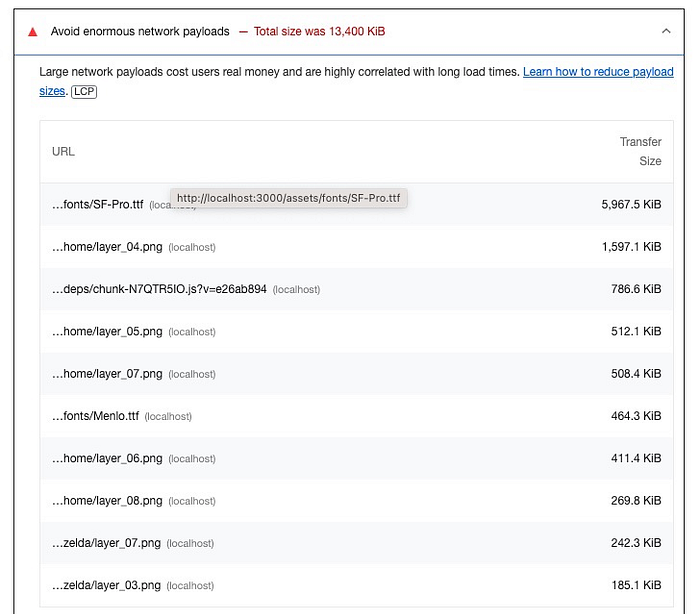Open the chunk-N7QTR5IO.js URL link
The width and height of the screenshot is (700, 614).
[x=159, y=289]
